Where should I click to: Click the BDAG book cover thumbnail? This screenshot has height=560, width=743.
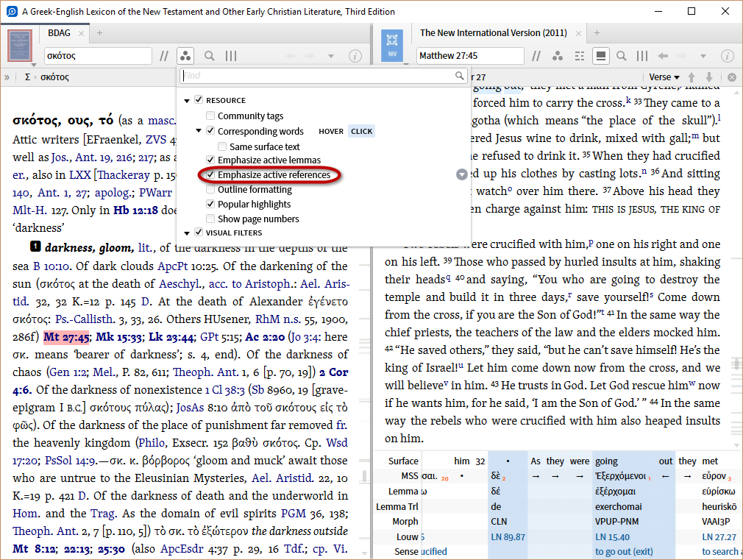21,46
